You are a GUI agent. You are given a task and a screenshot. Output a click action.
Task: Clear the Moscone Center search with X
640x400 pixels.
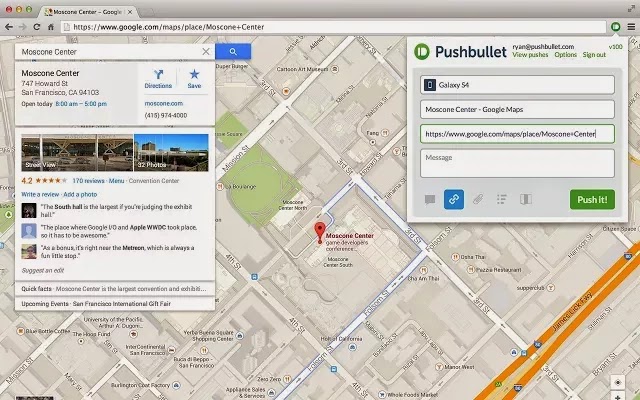coord(206,51)
